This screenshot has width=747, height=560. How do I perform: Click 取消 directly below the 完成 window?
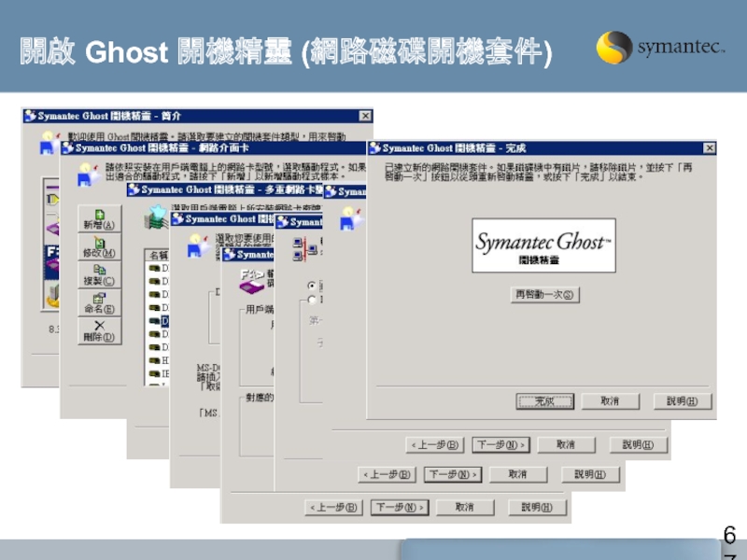(x=566, y=445)
